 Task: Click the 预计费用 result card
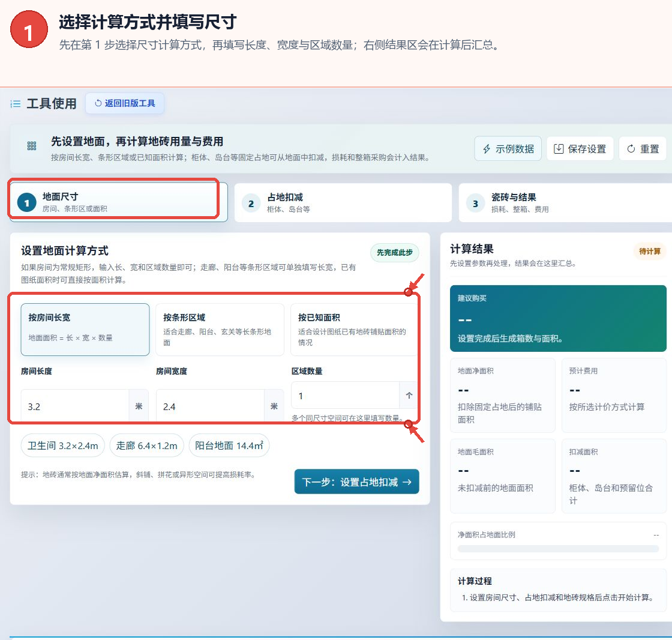click(x=614, y=395)
